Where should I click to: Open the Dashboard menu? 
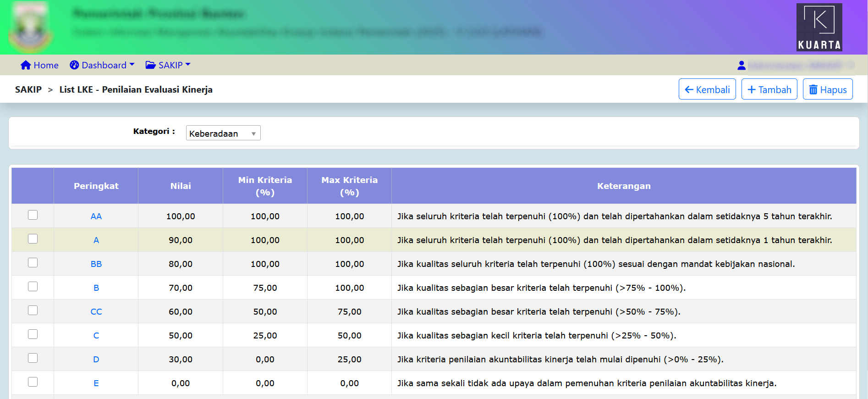tap(102, 65)
